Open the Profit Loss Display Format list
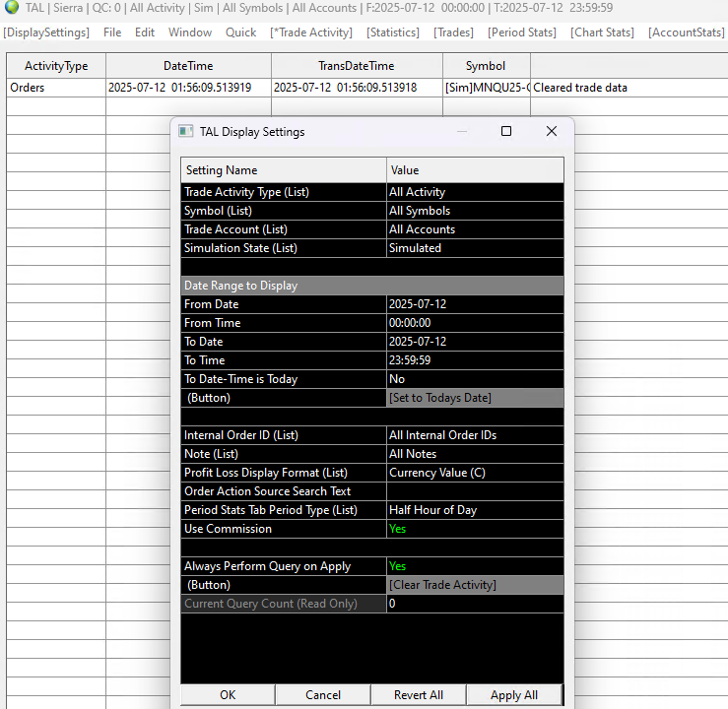The width and height of the screenshot is (728, 709). coord(475,473)
